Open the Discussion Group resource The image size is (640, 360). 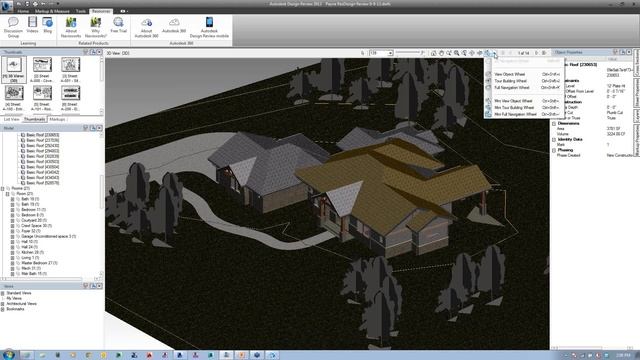point(13,27)
